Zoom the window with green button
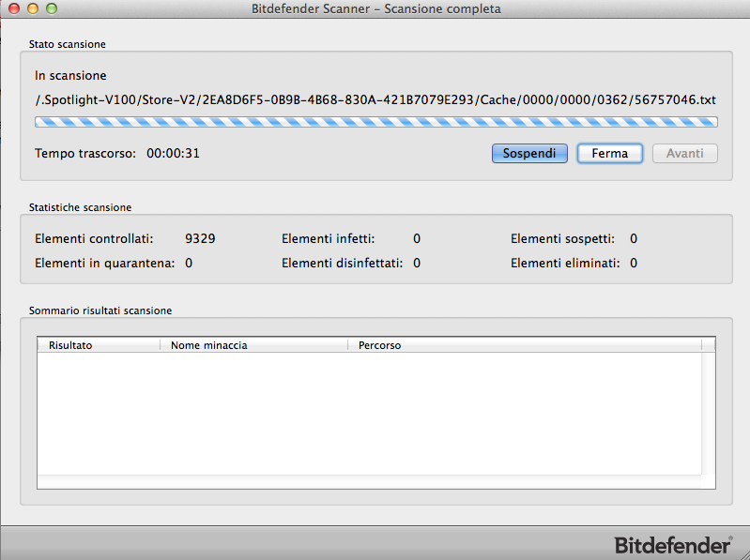 click(x=52, y=8)
